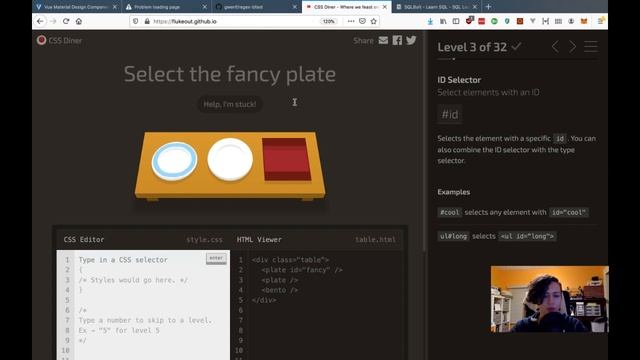Click the fancy blue-rimmed plate
640x360 pixels.
pyautogui.click(x=174, y=161)
